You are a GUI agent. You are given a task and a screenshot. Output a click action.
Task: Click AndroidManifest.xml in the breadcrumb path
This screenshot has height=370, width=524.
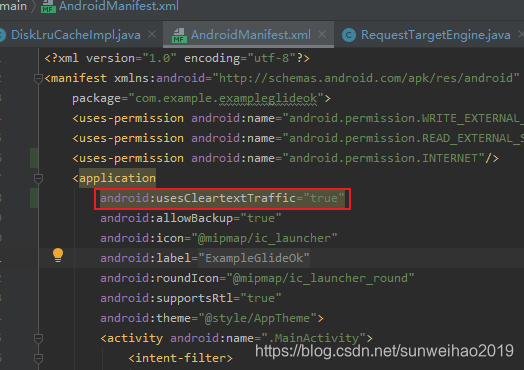pos(119,6)
